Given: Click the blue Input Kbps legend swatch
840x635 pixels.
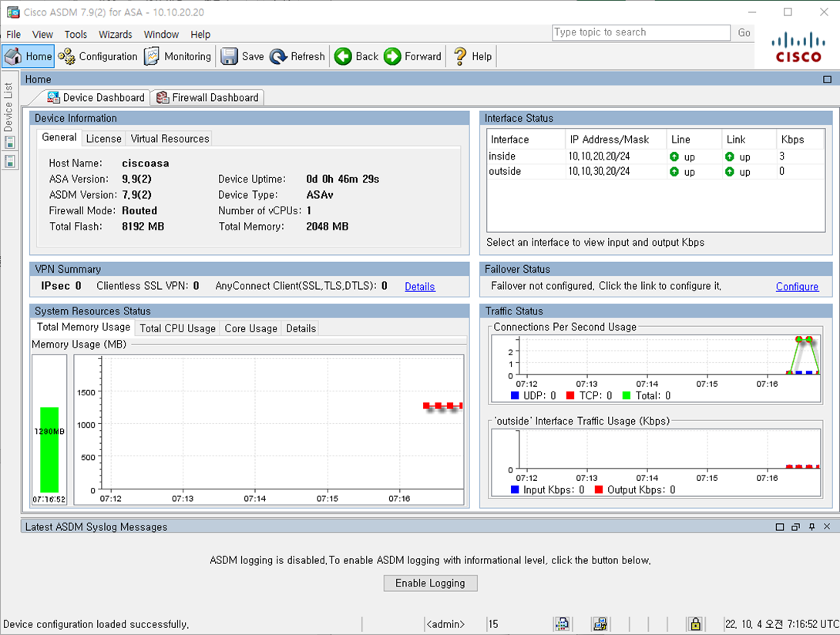Looking at the screenshot, I should click(x=515, y=489).
